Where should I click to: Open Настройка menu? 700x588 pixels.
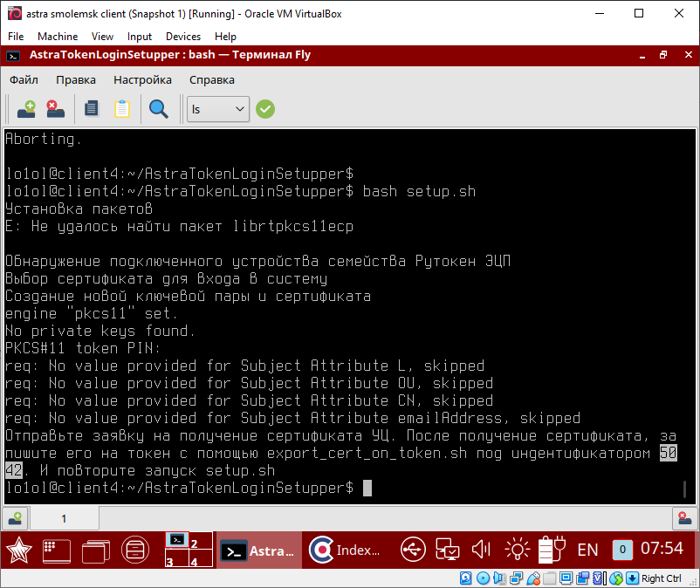click(x=142, y=80)
